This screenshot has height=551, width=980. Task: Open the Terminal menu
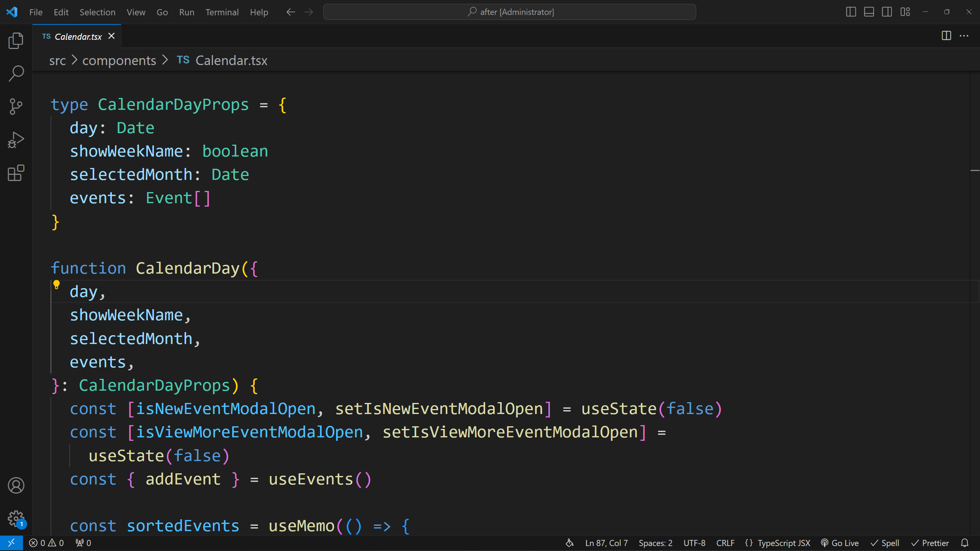(222, 12)
